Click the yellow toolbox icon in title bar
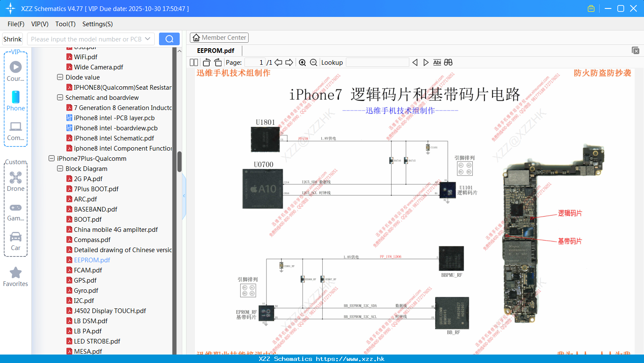Viewport: 644px width, 363px height. [591, 8]
